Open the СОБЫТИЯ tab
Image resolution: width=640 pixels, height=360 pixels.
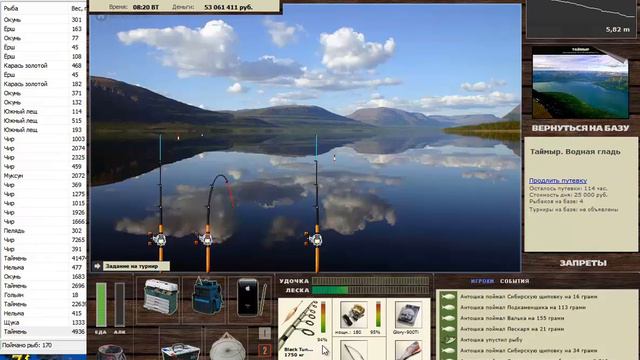(x=514, y=281)
